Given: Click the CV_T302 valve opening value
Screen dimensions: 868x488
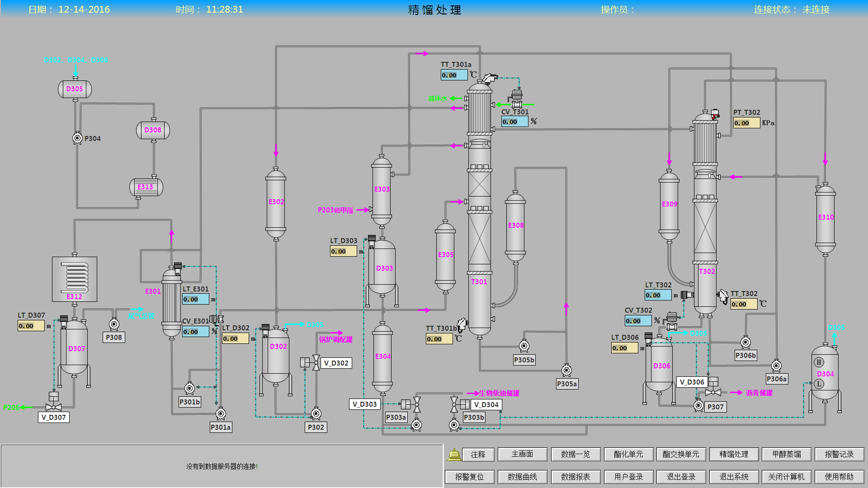Looking at the screenshot, I should coord(638,321).
